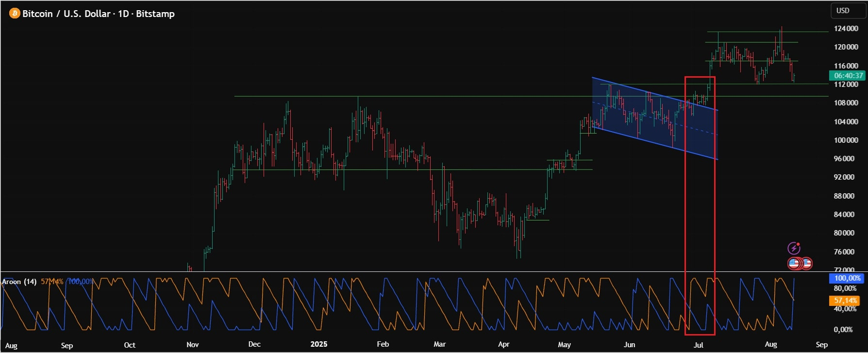This screenshot has width=868, height=353.
Task: Click the 124000 price scale label
Action: (846, 29)
